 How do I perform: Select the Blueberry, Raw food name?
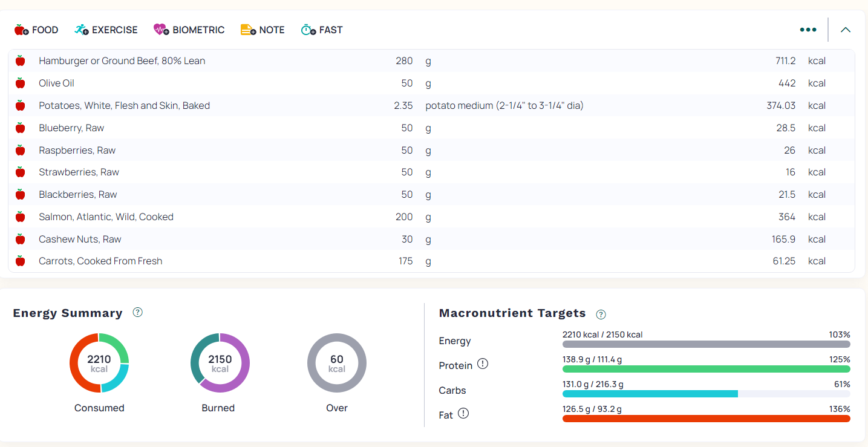[71, 128]
